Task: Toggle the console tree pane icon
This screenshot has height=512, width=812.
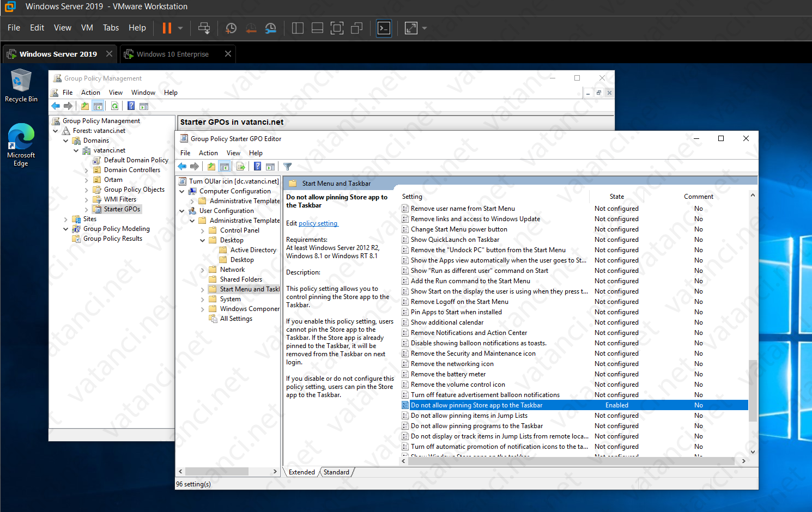Action: pyautogui.click(x=225, y=166)
